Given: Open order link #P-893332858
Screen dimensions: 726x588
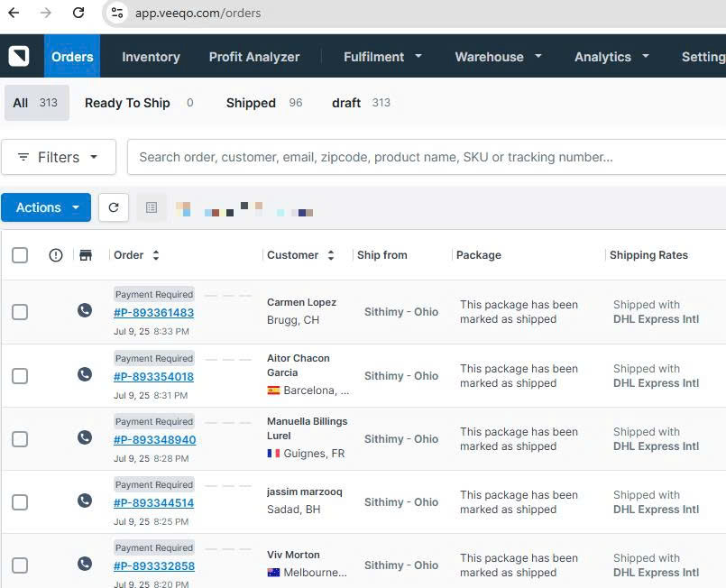Looking at the screenshot, I should pos(153,566).
